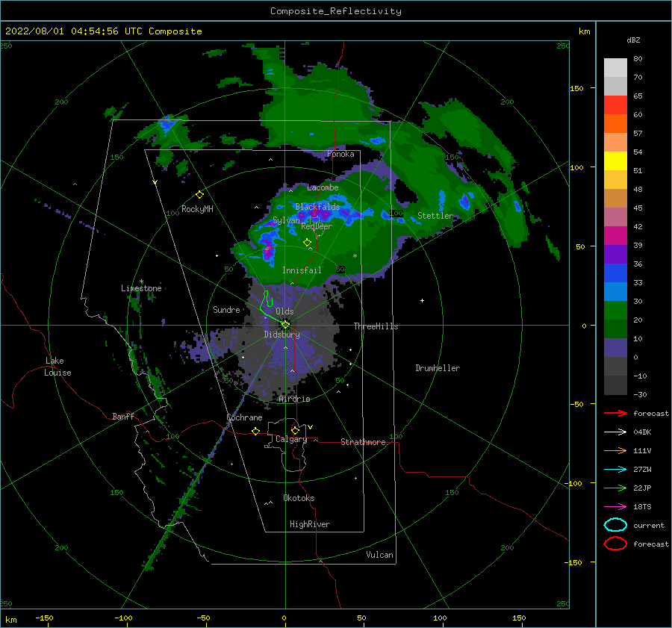Select the cyan 27ZW arrow legend icon
This screenshot has width=672, height=628.
point(615,470)
